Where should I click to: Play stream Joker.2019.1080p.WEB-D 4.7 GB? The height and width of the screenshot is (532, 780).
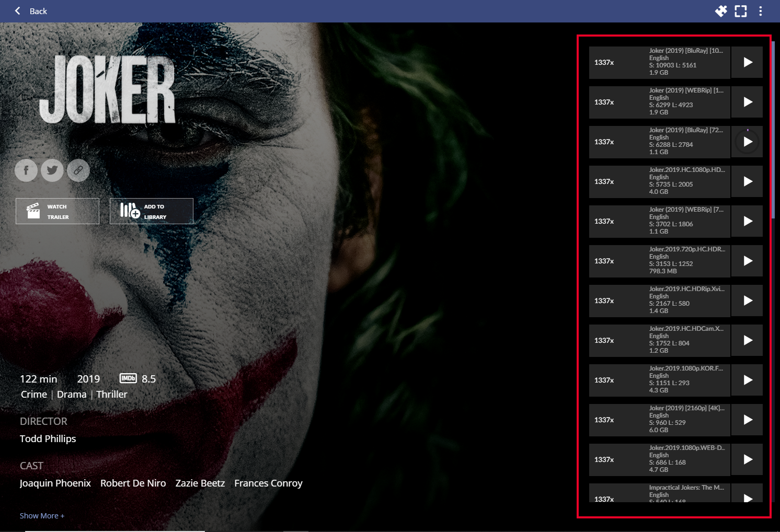747,459
